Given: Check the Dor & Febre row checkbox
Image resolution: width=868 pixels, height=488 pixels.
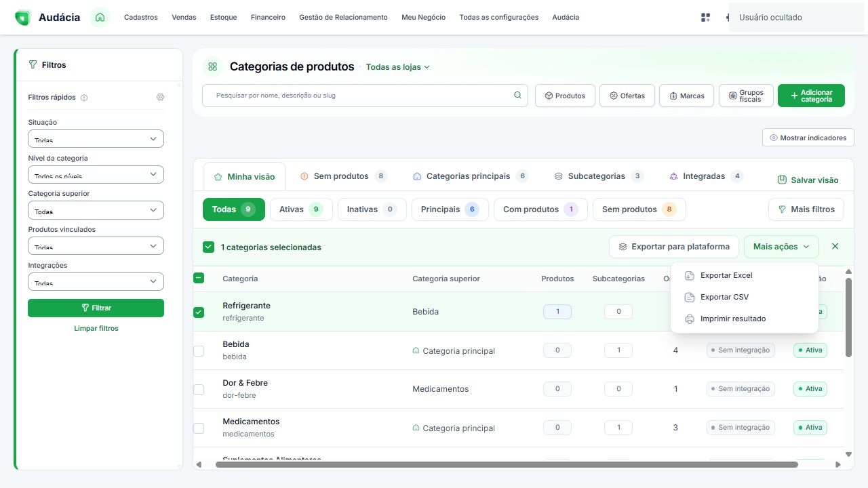Looking at the screenshot, I should point(199,390).
